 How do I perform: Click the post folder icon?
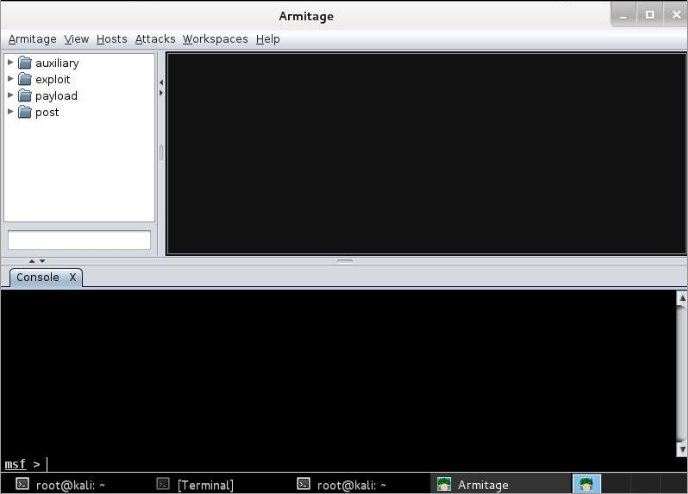click(x=25, y=112)
